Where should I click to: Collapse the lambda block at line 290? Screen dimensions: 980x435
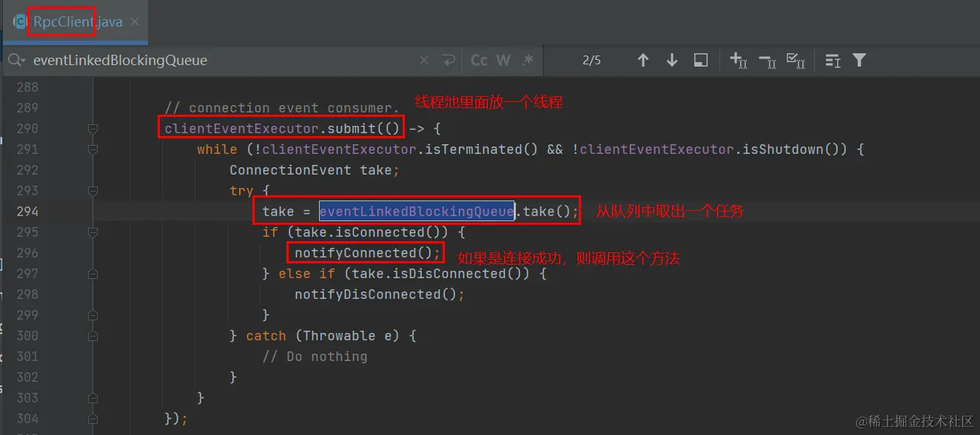[93, 129]
